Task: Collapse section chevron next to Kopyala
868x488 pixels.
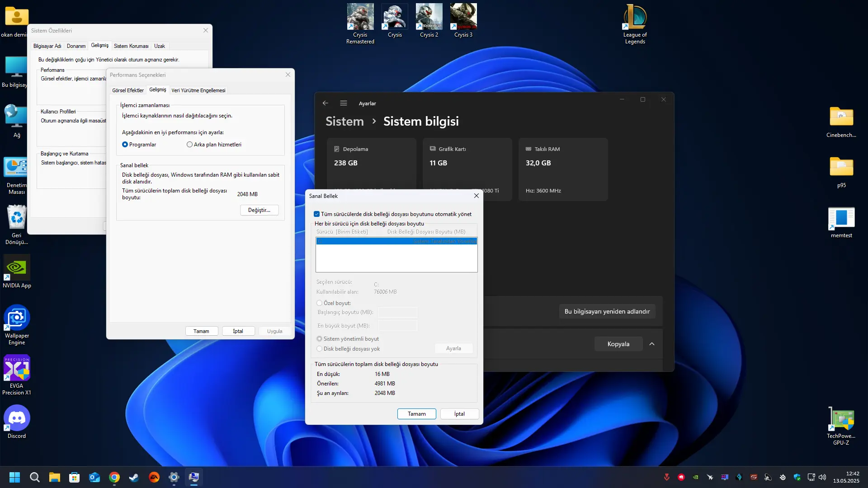Action: click(x=652, y=344)
